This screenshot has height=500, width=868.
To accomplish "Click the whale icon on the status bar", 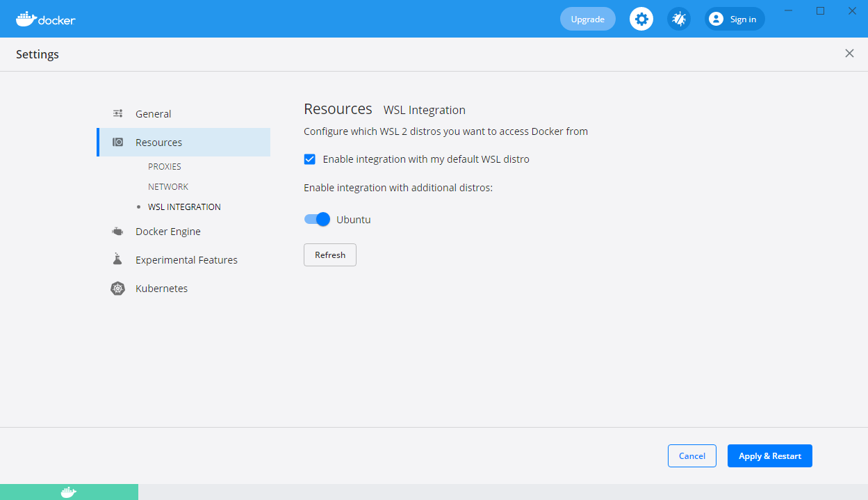I will pos(67,492).
